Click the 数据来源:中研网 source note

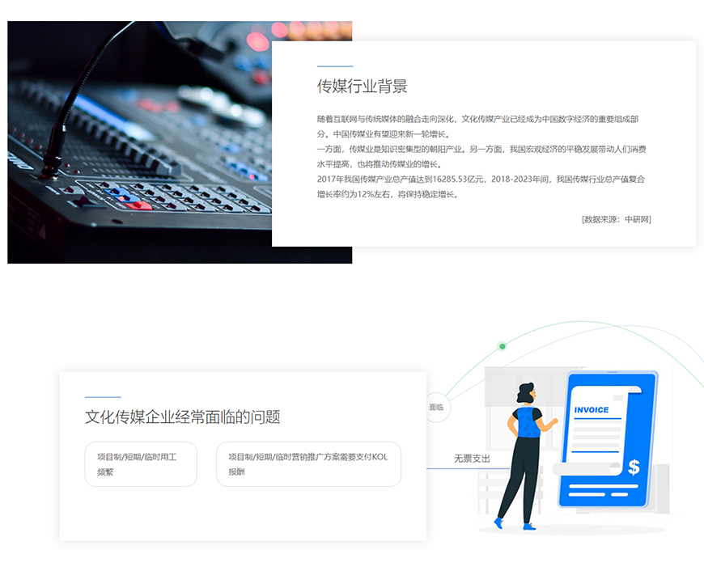tap(616, 219)
